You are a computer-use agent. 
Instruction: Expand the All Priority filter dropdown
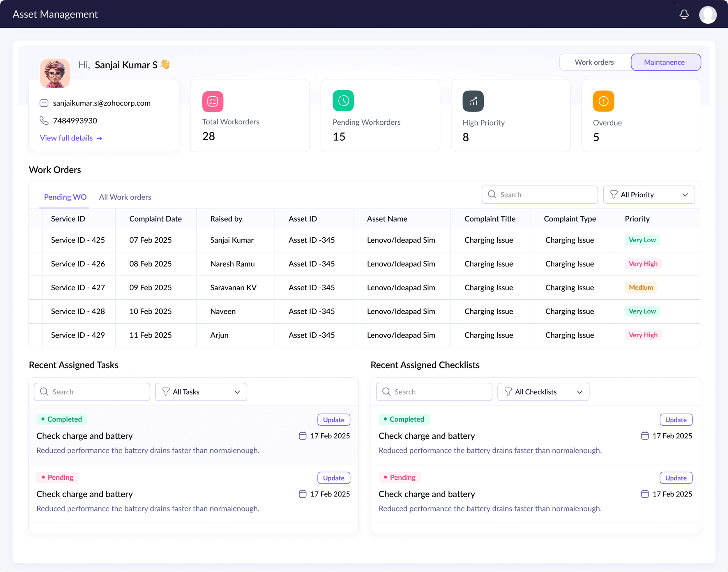[x=649, y=195]
